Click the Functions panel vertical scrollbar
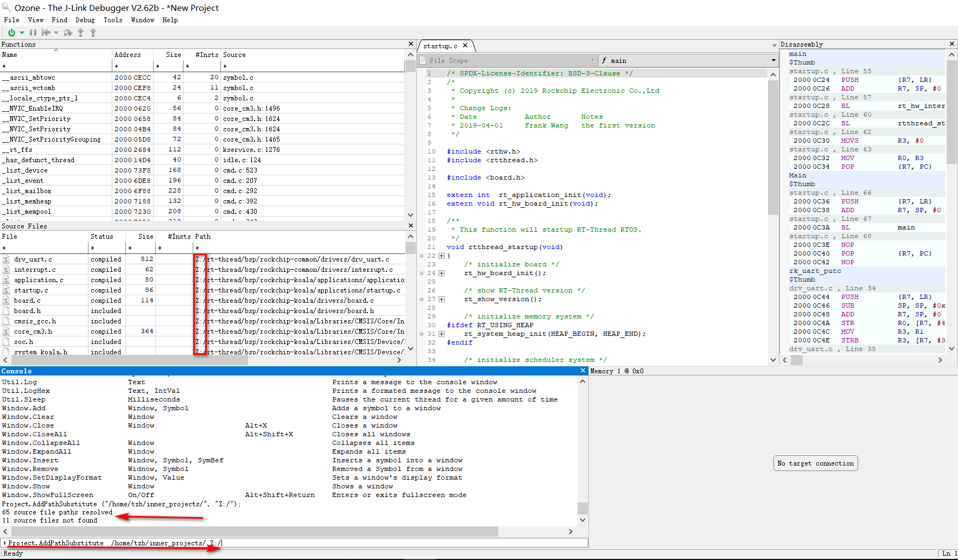 410,135
